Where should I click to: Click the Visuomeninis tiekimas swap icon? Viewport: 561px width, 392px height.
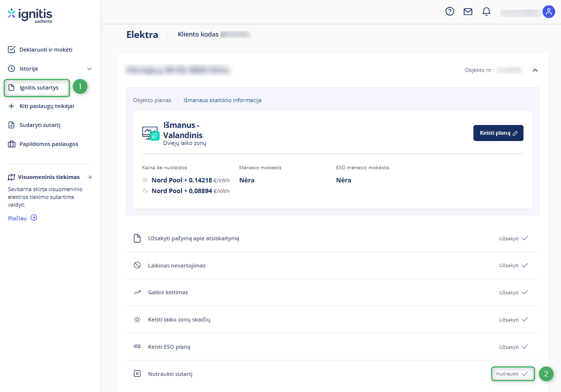tap(12, 177)
